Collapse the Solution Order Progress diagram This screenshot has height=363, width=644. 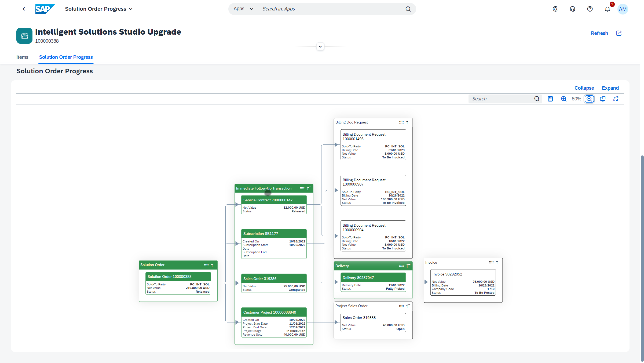[x=584, y=88]
